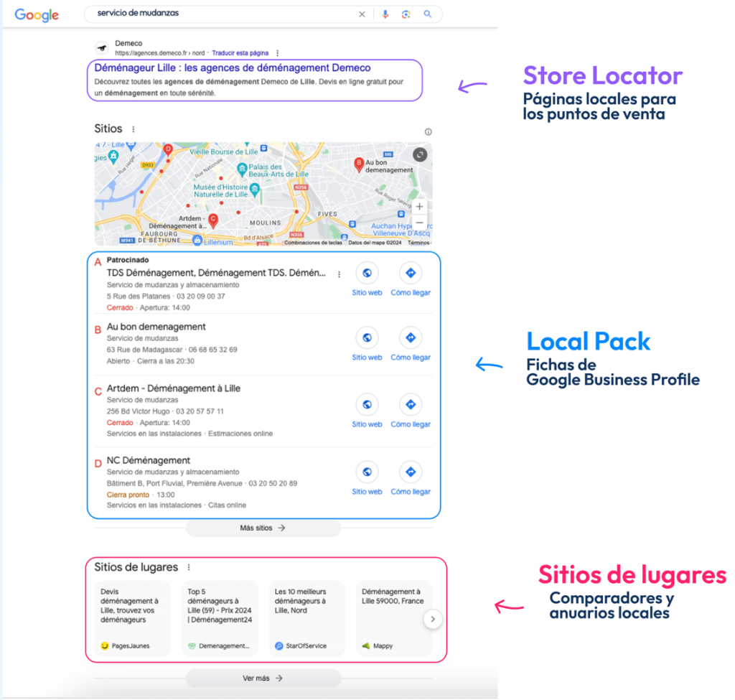Viewport: 735px width, 700px height.
Task: Get directions to TDS Déménagement
Action: (x=411, y=279)
